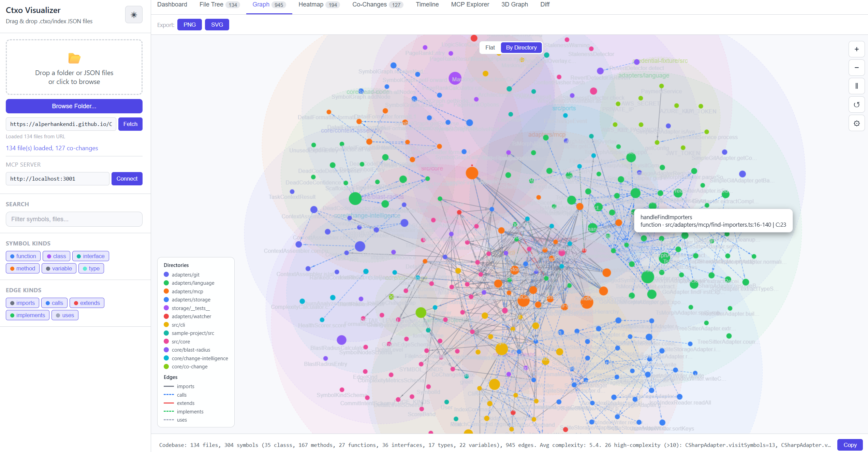Click the adapters/mcp orange legend swatch
The width and height of the screenshot is (868, 452).
166,291
